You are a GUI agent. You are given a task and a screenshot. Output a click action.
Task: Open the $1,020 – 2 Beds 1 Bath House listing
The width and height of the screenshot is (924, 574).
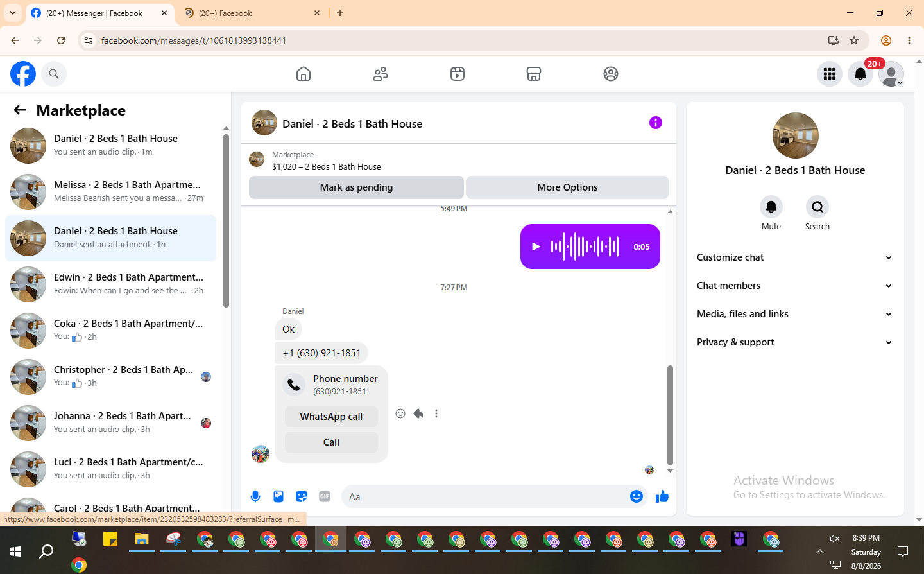coord(326,166)
